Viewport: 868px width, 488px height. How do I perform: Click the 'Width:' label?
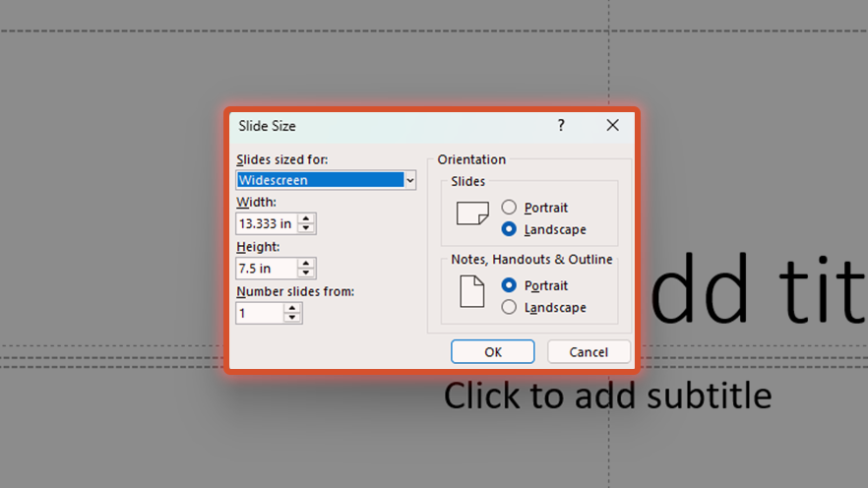pos(256,202)
